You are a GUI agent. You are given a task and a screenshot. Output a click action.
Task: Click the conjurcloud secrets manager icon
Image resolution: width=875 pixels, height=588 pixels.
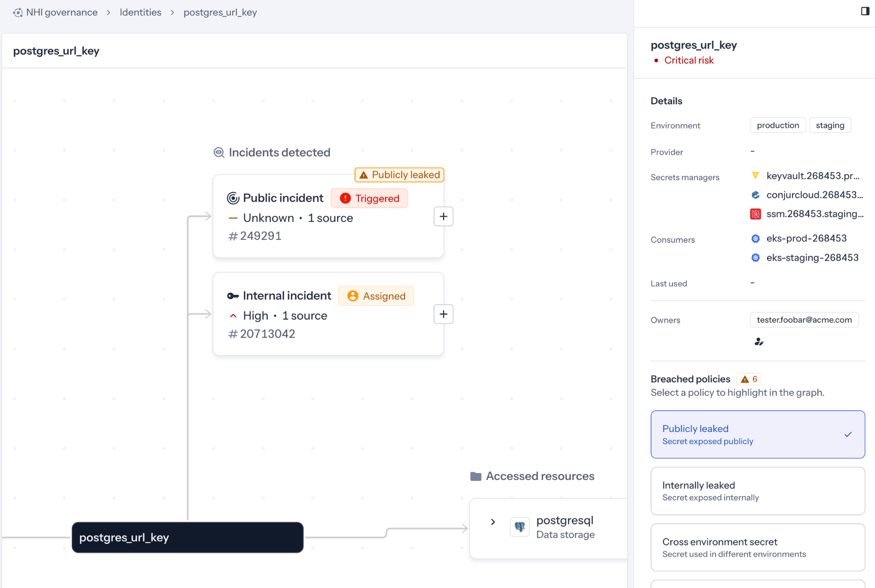[755, 195]
